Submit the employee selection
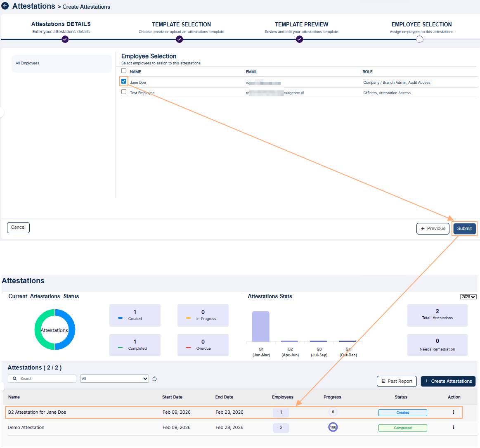 tap(464, 228)
